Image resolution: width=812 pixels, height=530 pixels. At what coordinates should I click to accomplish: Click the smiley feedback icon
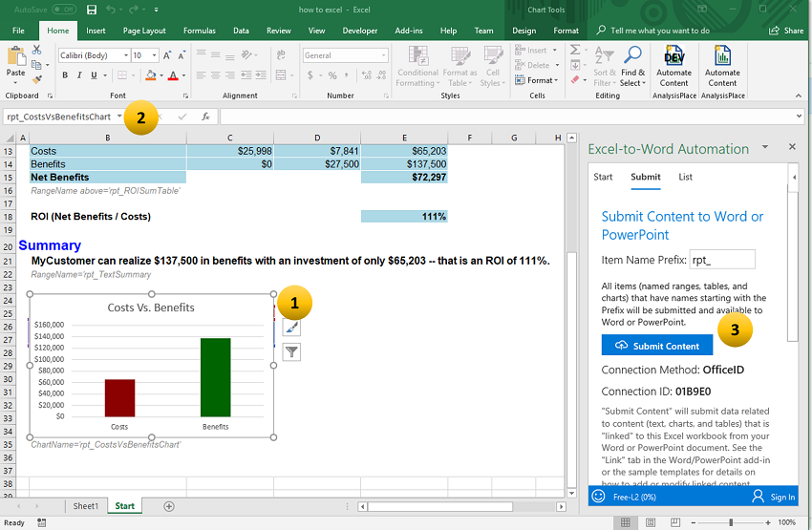598,497
